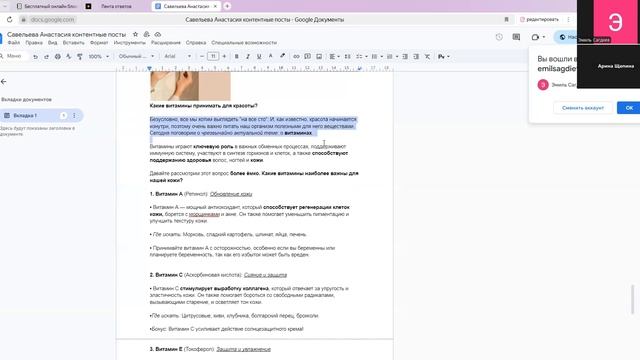Open the Вставить menu
640x360 pixels.
tap(73, 42)
